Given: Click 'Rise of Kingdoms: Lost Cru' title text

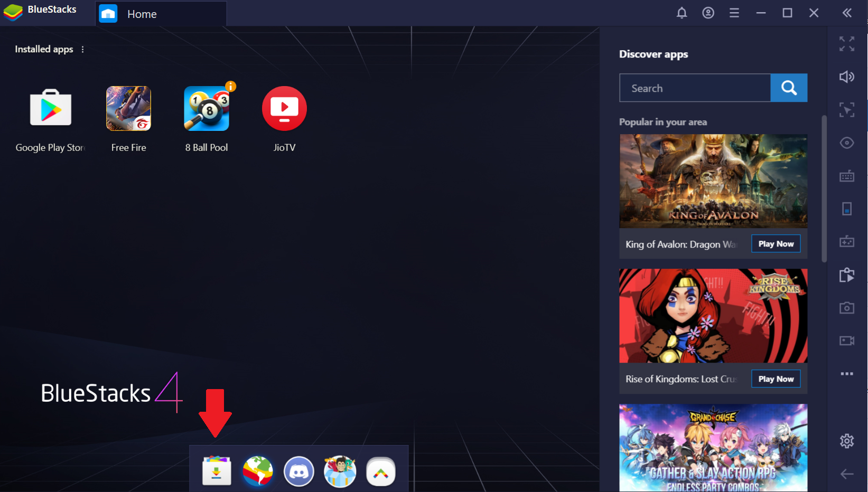Looking at the screenshot, I should 681,379.
